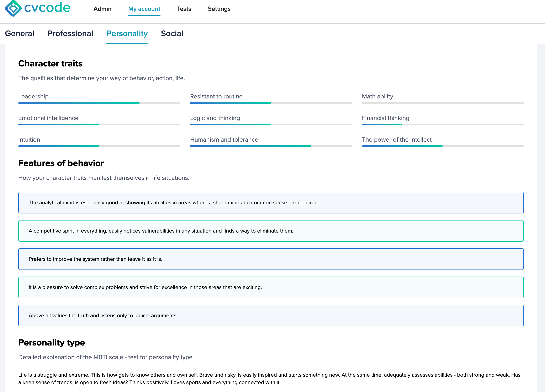This screenshot has height=392, width=545.
Task: Select the analytical mind behavior card
Action: tap(271, 202)
